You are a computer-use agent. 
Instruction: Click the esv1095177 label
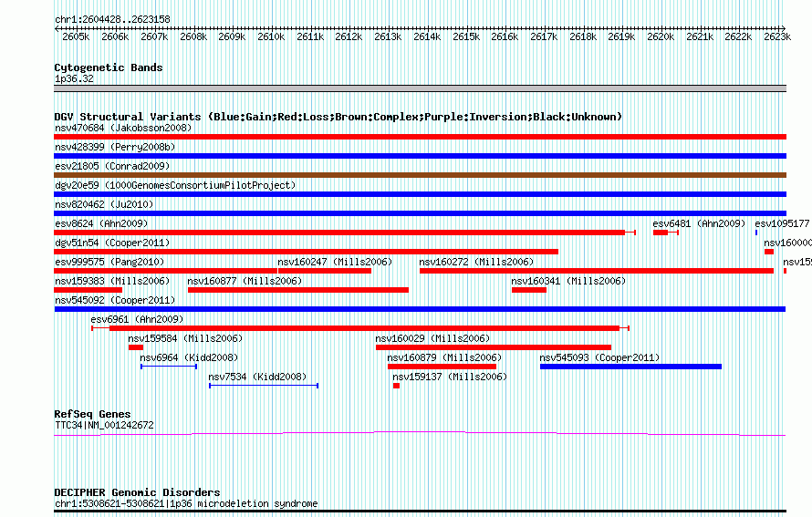pyautogui.click(x=782, y=223)
